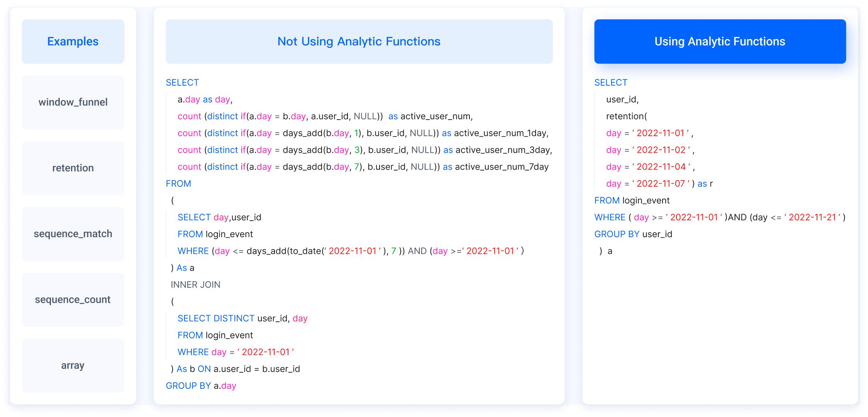868x417 pixels.
Task: Open the sequence_count example
Action: (x=73, y=300)
